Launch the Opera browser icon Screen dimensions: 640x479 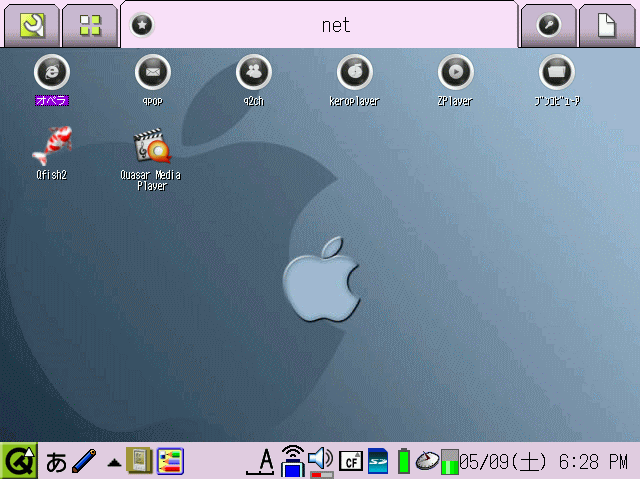52,80
